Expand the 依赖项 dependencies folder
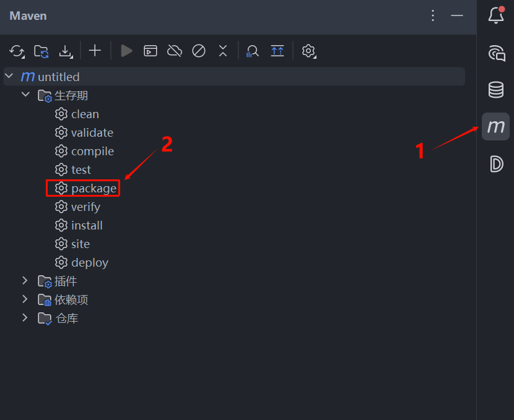Image resolution: width=514 pixels, height=420 pixels. (x=25, y=299)
